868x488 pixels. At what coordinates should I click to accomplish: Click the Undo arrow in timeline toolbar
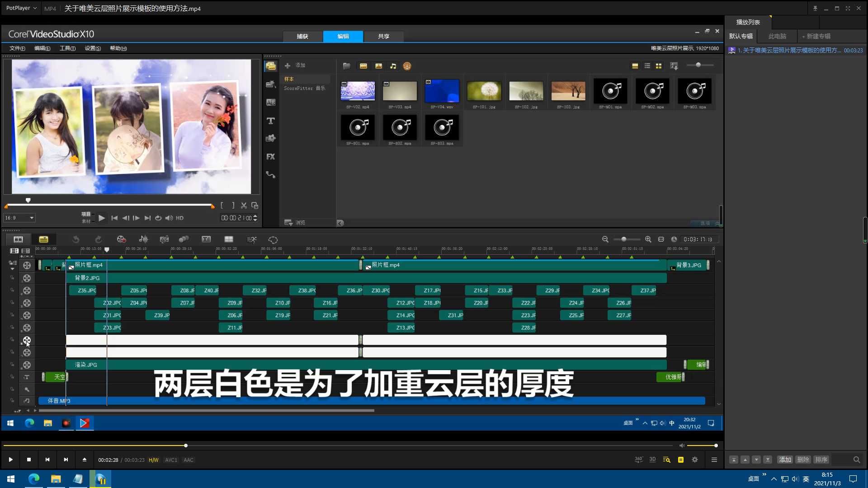76,239
